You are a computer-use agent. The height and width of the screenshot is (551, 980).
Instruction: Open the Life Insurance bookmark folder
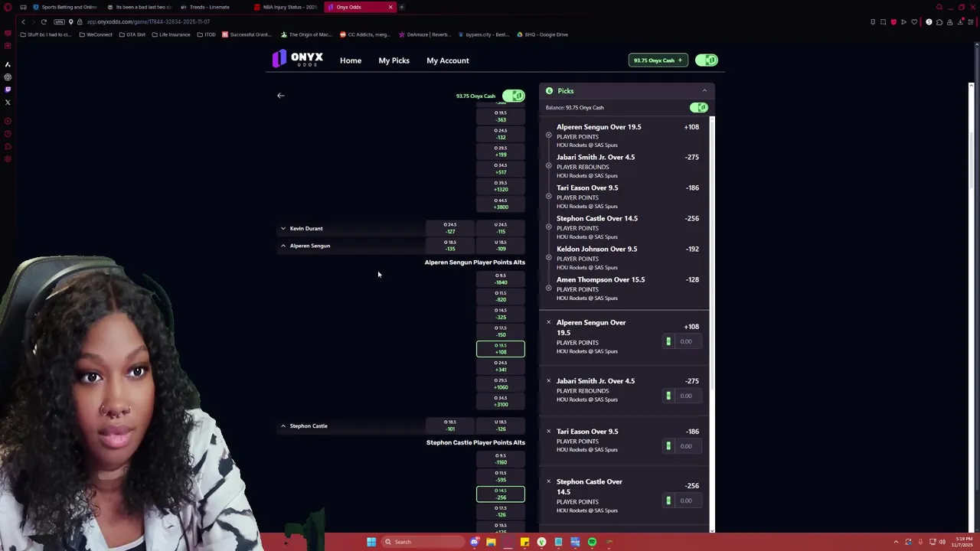pyautogui.click(x=171, y=34)
